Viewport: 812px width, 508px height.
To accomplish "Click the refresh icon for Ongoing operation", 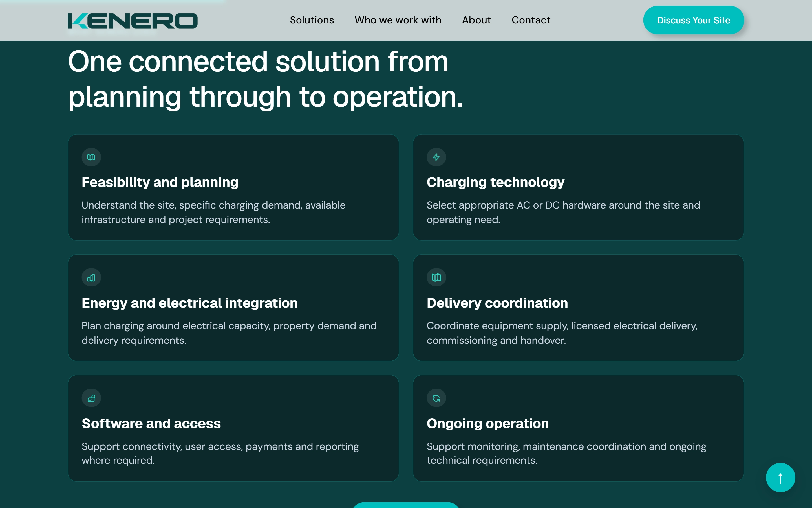I will pos(436,398).
